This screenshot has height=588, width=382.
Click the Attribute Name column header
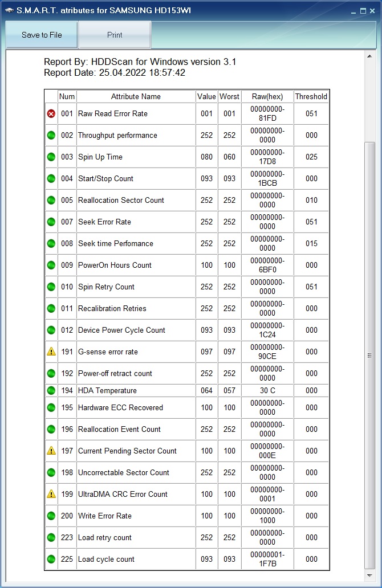click(136, 96)
